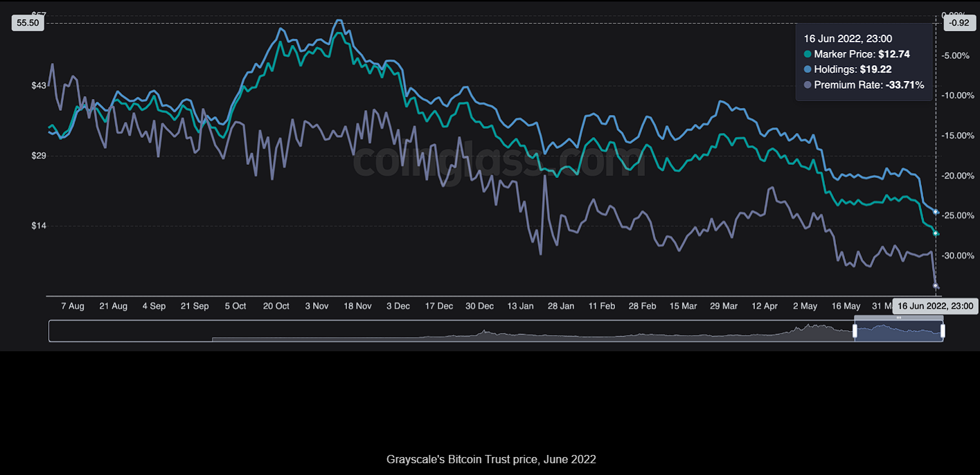Click the selected window in range navigator
The height and width of the screenshot is (475, 980).
pyautogui.click(x=899, y=332)
